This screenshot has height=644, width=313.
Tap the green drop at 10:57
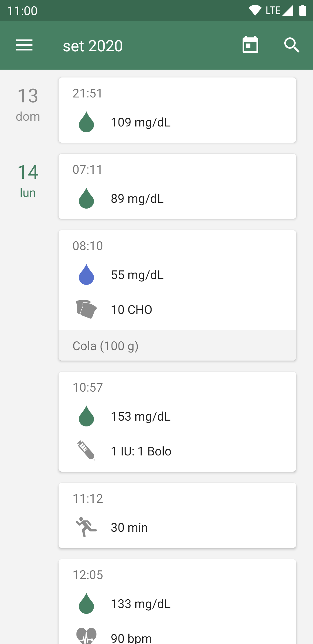tap(86, 416)
